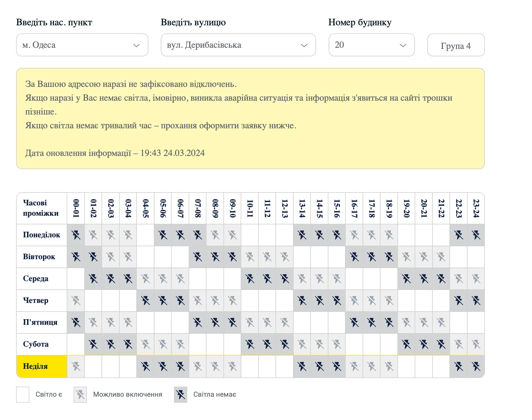
Task: Open the city dropdown showing м. Одеса
Action: coord(82,45)
